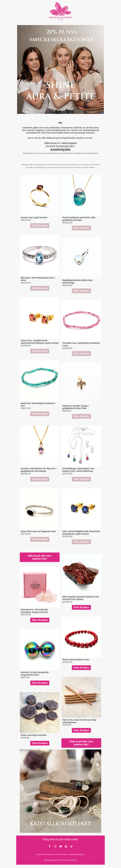121x868 pixels.
Task: Click first Kika in på alla våra nyheter button
Action: tap(40, 557)
